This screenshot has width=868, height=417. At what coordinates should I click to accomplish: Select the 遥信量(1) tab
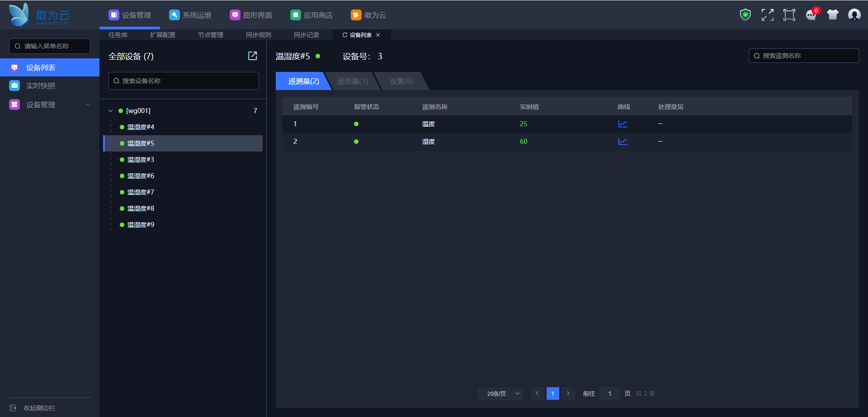pos(353,81)
